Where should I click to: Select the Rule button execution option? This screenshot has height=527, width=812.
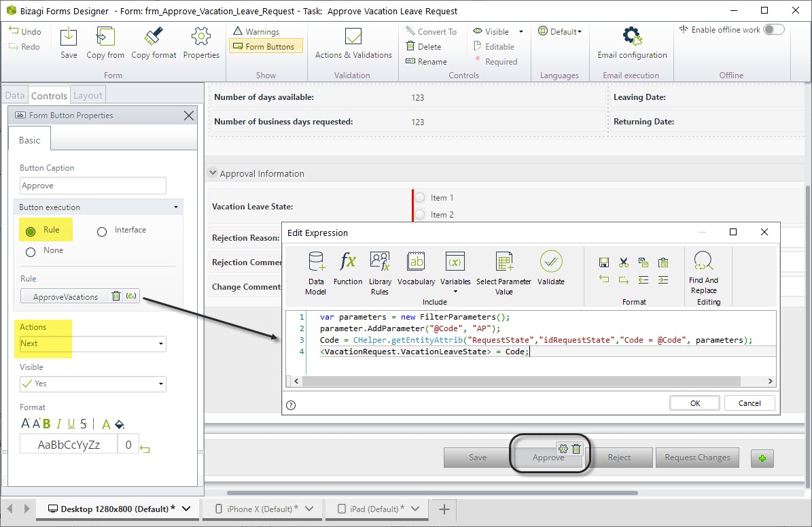(31, 231)
